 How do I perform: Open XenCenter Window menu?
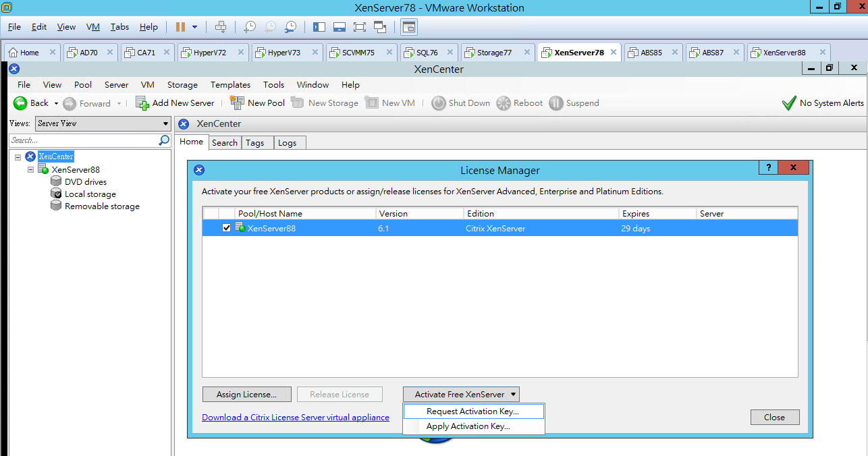[313, 85]
